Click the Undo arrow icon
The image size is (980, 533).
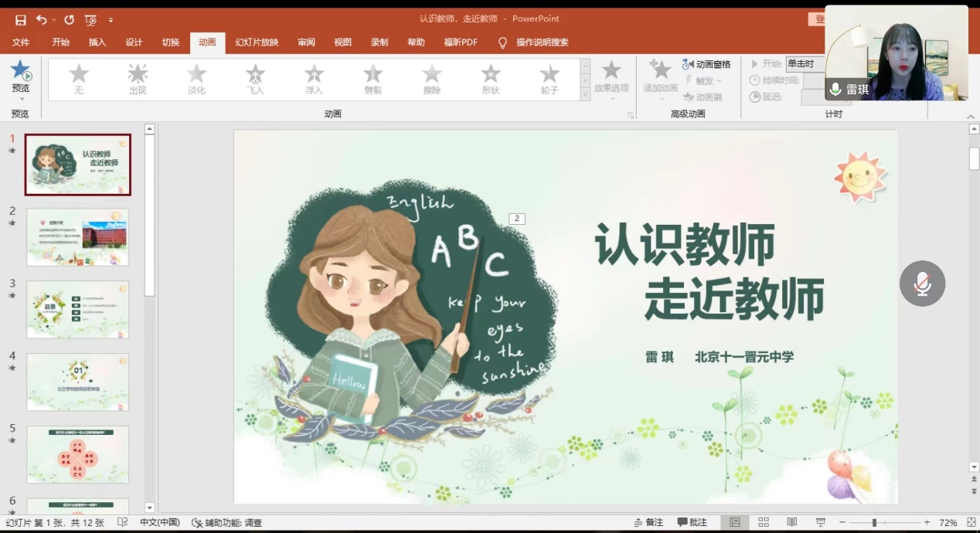[41, 19]
